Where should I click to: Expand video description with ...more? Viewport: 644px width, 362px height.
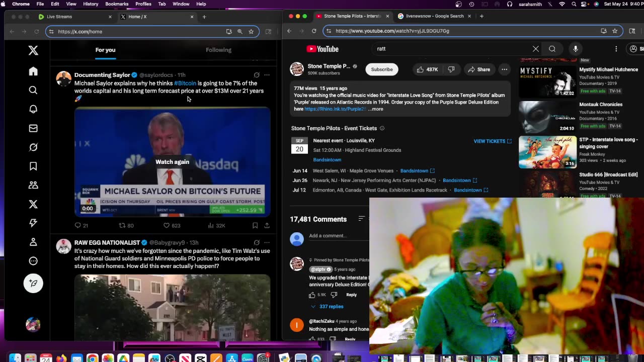pyautogui.click(x=376, y=109)
